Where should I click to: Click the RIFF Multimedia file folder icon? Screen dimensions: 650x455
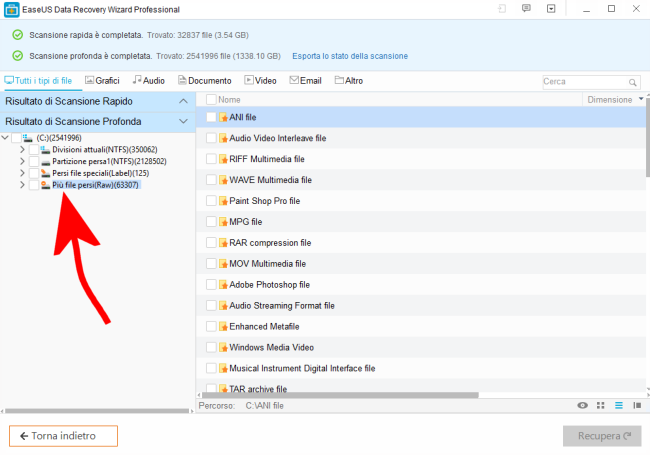pos(223,159)
